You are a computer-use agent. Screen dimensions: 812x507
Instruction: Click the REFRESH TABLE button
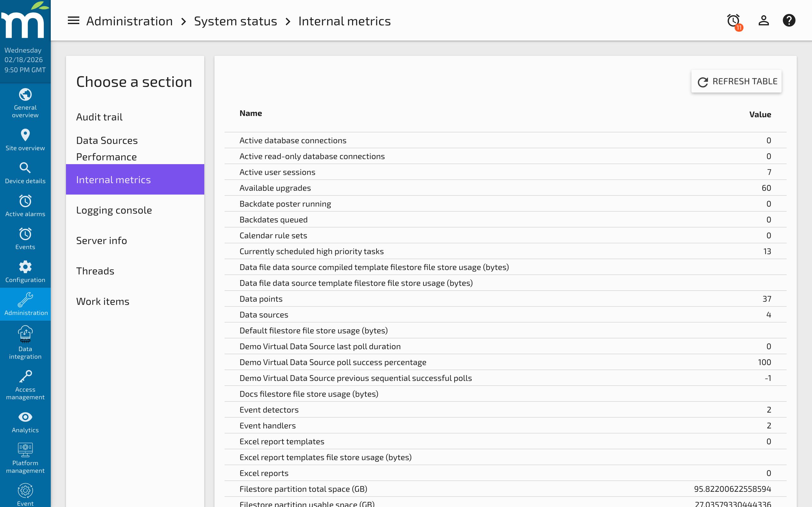(x=737, y=81)
